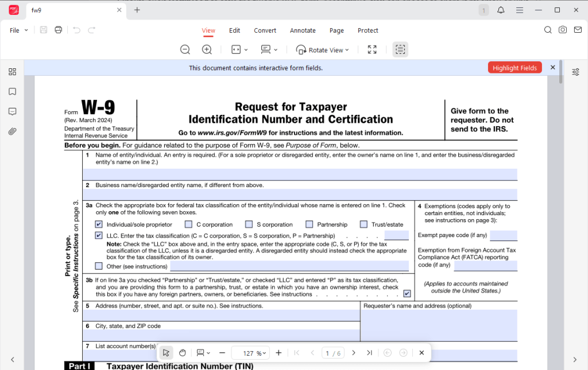Screen dimensions: 588x370
Task: Check the C corporation checkbox
Action: [x=188, y=224]
